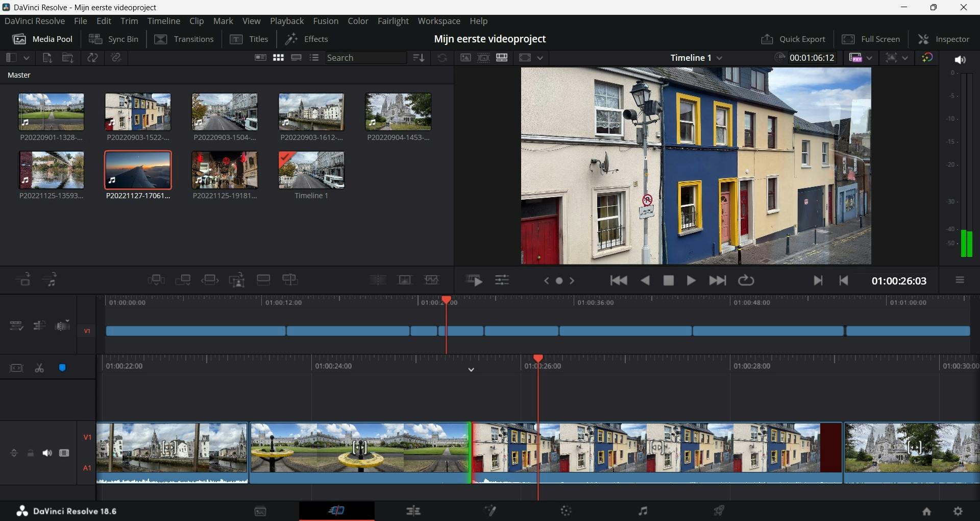The height and width of the screenshot is (521, 980).
Task: Open the timeline options hamburger menu
Action: [x=960, y=280]
